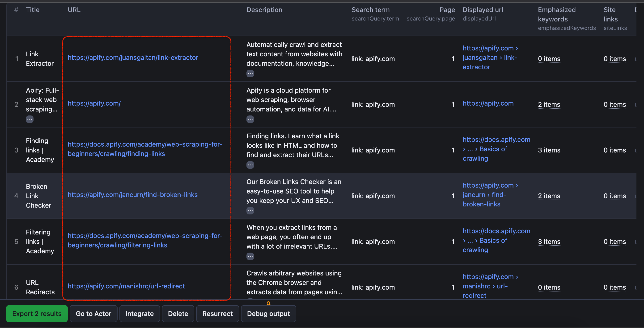Viewport: 644px width, 328px height.
Task: Click the Export 2 results button
Action: [x=37, y=314]
